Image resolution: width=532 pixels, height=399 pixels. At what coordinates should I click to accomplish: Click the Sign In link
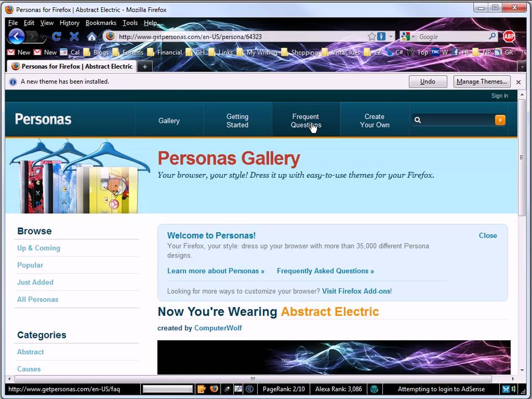pos(499,96)
